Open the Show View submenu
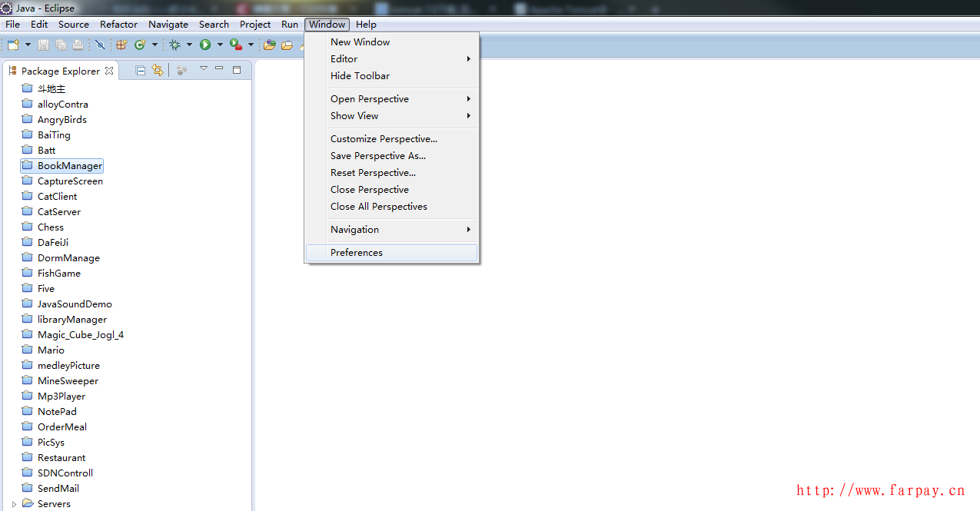Viewport: 980px width, 511px height. [354, 116]
